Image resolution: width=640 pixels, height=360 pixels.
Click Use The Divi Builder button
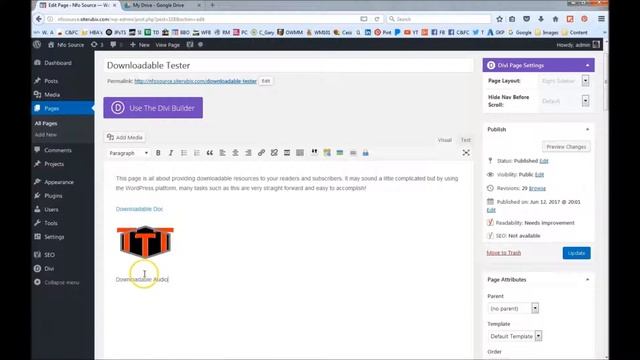pos(153,108)
